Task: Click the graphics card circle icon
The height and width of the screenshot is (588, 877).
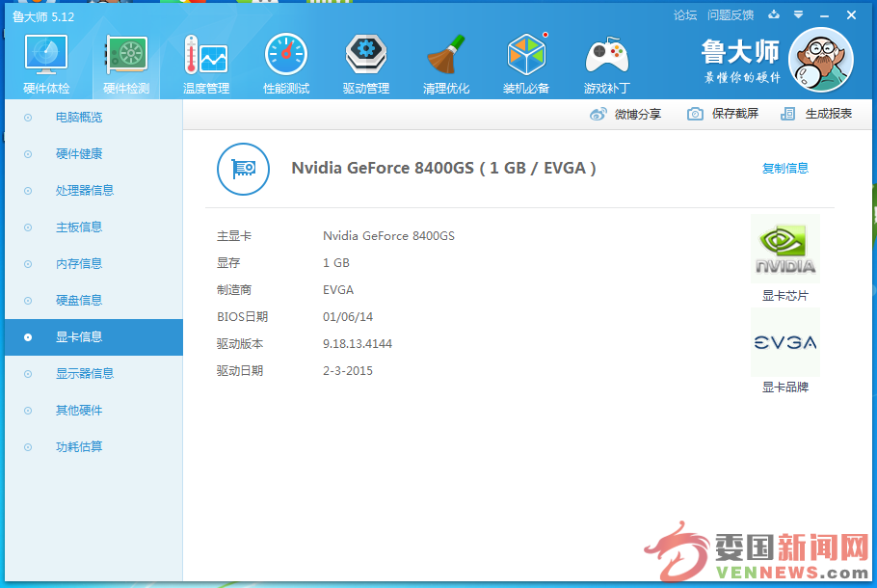Action: [x=243, y=169]
